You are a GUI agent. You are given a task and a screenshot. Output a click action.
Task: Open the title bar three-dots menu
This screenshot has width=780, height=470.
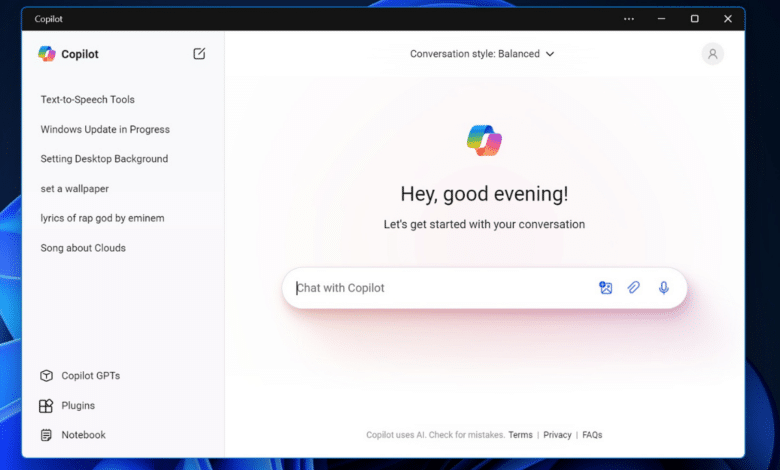point(629,19)
